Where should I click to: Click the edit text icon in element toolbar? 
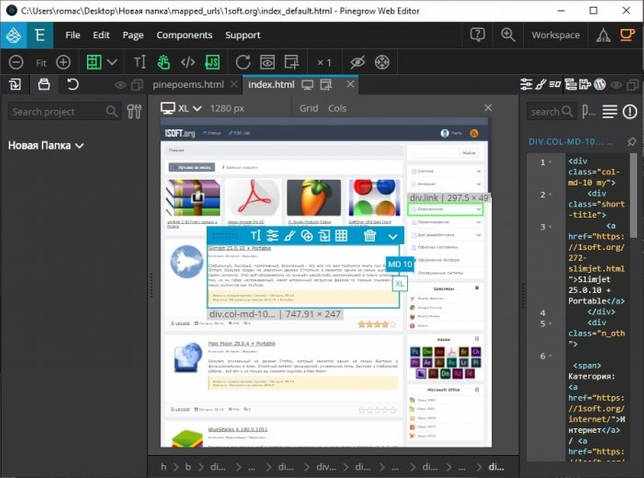coord(255,235)
